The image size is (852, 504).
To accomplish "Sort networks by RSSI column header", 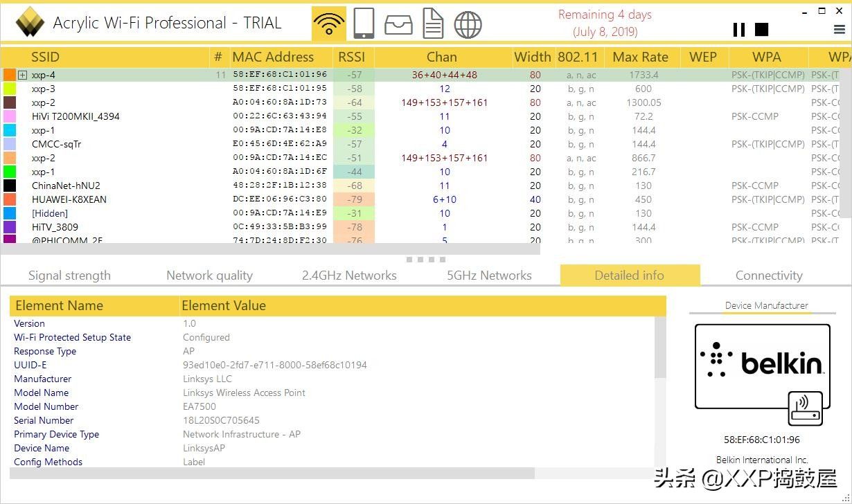I will click(x=352, y=57).
